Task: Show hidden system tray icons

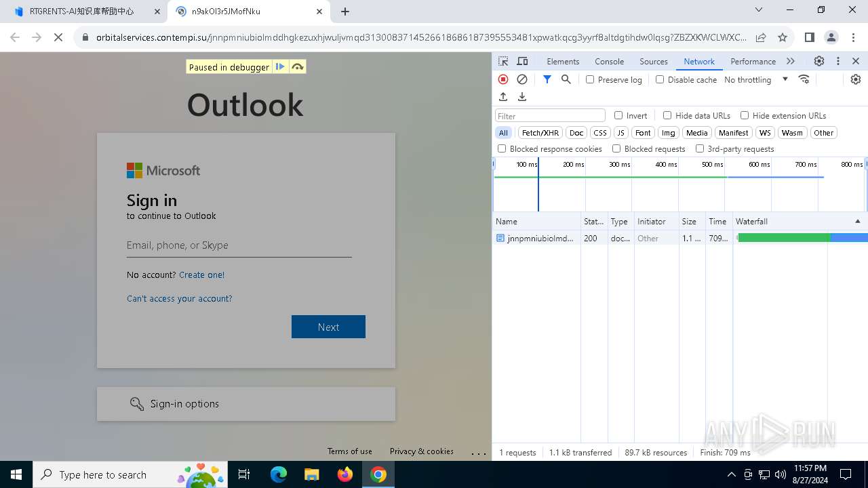Action: click(x=731, y=474)
